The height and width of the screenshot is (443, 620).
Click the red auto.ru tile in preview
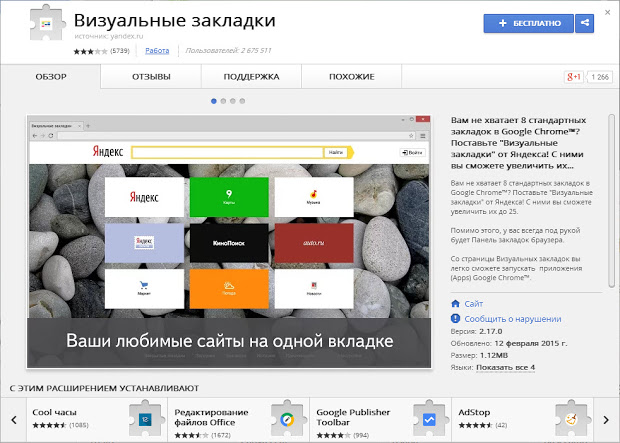(314, 243)
